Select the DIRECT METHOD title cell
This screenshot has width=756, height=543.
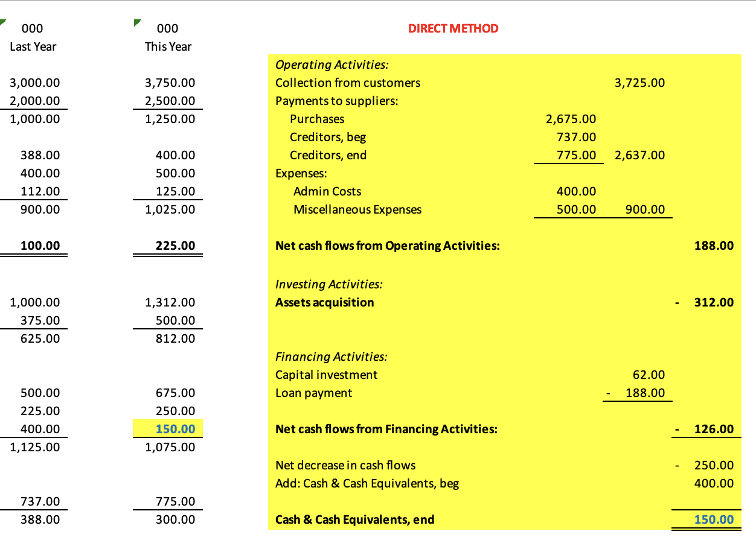point(453,28)
